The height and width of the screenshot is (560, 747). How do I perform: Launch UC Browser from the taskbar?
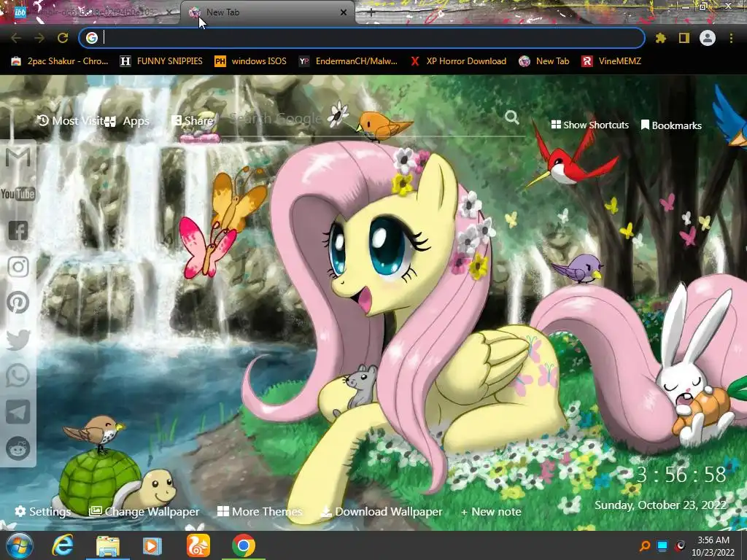coord(198,545)
